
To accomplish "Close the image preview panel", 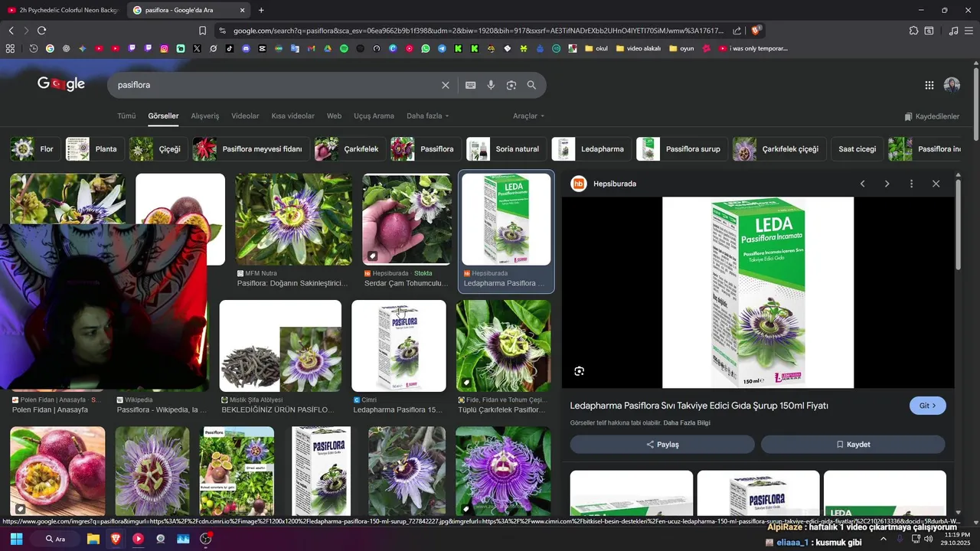I will 936,184.
